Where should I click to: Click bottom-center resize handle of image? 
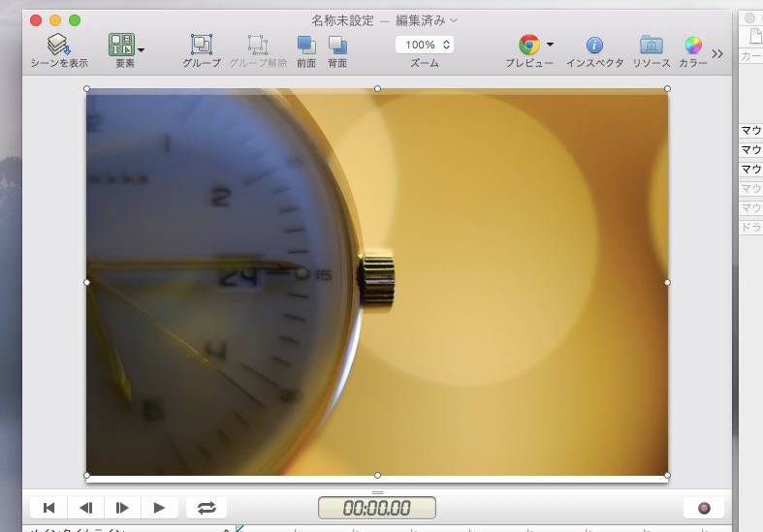tap(377, 476)
